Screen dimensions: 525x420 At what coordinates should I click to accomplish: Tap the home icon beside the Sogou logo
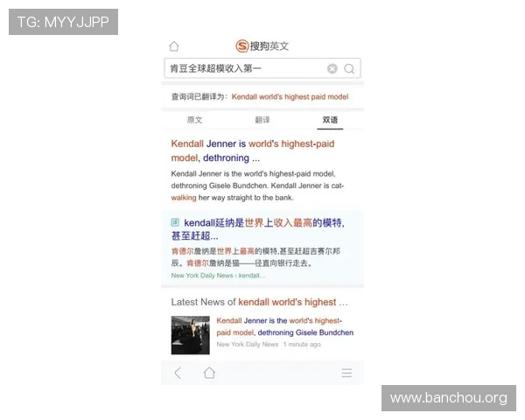[174, 45]
